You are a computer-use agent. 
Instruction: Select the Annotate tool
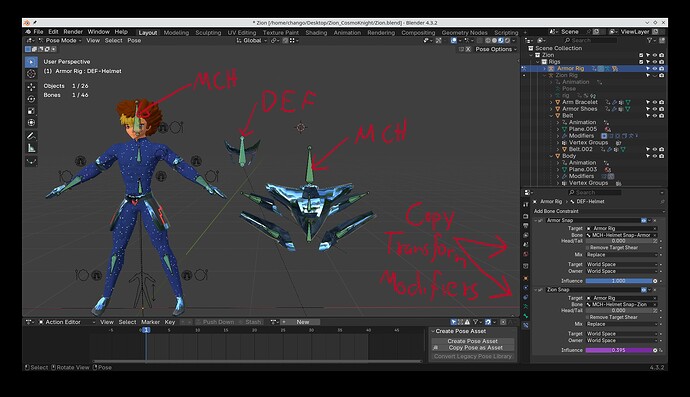pyautogui.click(x=31, y=136)
